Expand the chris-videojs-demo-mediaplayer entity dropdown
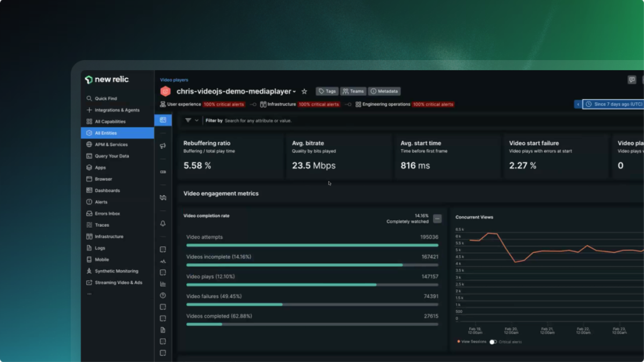This screenshot has width=644, height=362. tap(294, 92)
